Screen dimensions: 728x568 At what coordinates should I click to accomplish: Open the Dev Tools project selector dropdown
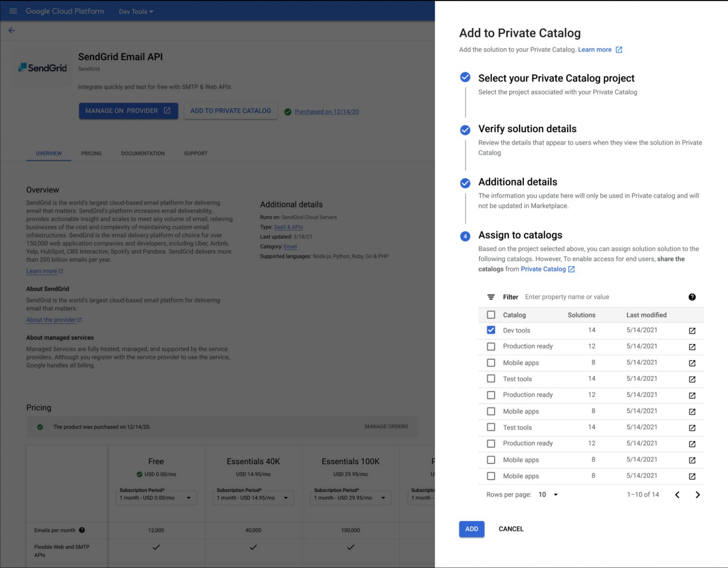[136, 12]
